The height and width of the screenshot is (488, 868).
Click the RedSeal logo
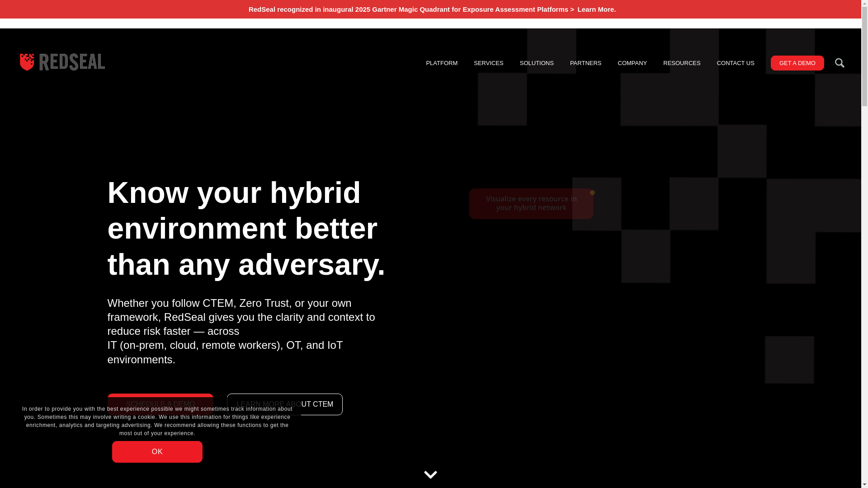click(x=62, y=62)
